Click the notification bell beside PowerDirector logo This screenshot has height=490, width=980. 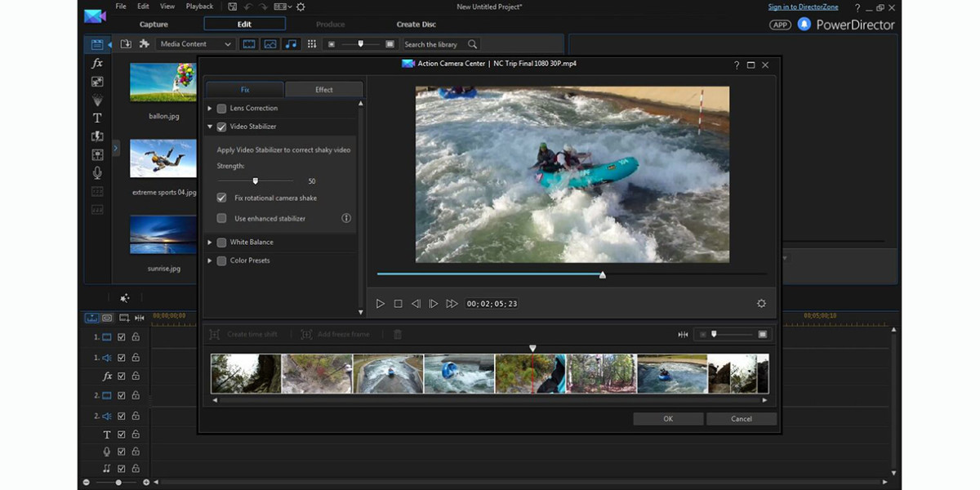coord(804,24)
